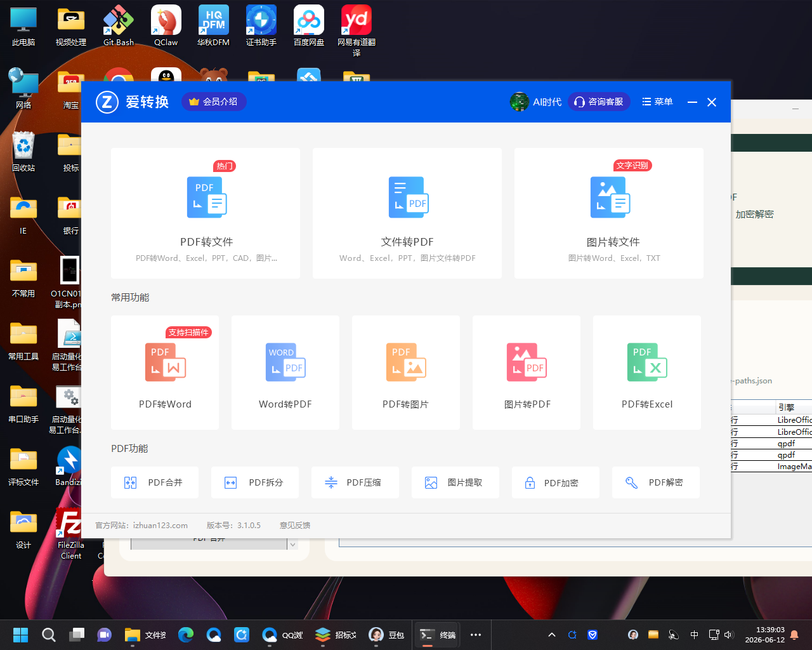Screen dimensions: 812x650
Task: Click the AI时代 user avatar
Action: [520, 102]
